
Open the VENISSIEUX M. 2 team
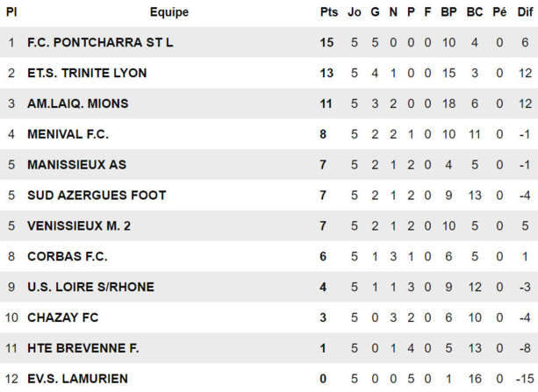(79, 225)
